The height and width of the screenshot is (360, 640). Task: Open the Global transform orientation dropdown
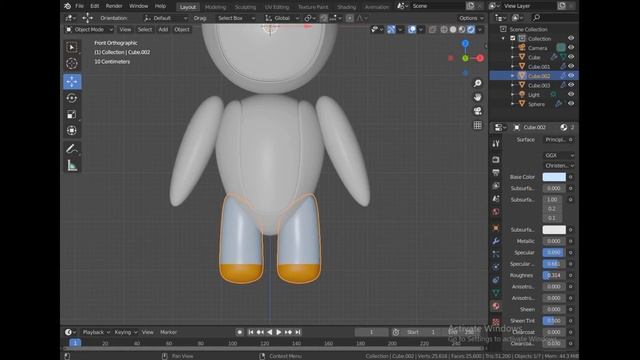[x=282, y=18]
